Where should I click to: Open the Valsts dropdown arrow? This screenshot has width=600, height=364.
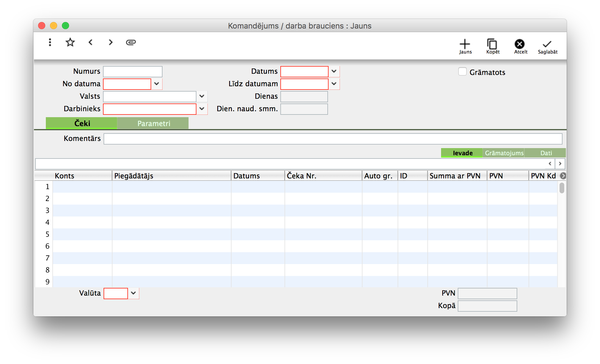[202, 96]
